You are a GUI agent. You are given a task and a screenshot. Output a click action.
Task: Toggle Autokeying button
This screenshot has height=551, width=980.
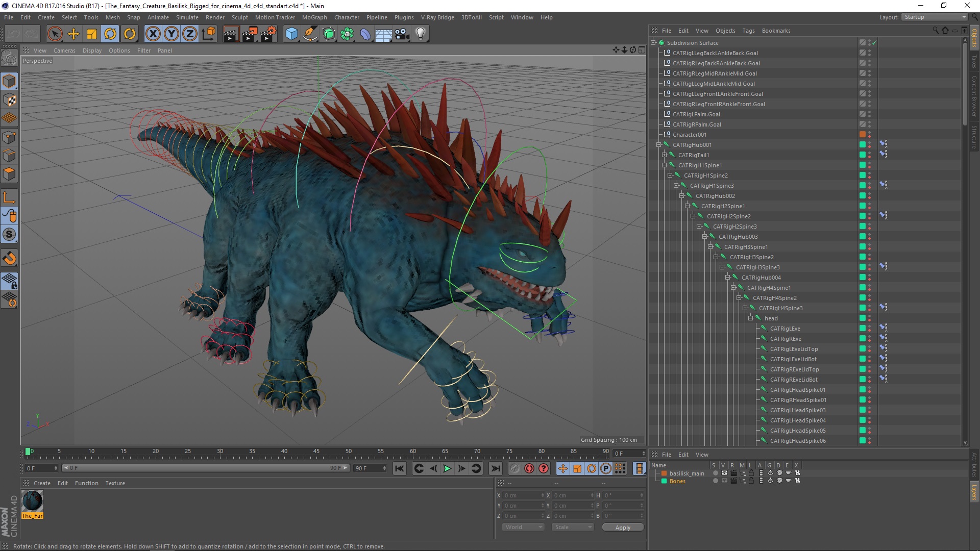tap(529, 468)
